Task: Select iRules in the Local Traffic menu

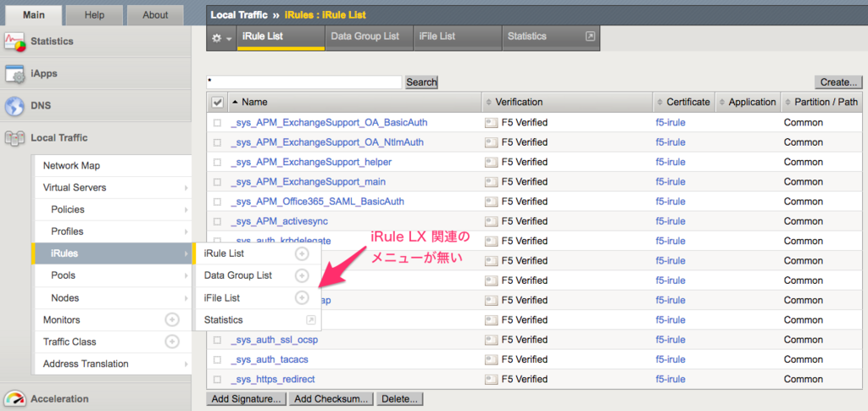Action: tap(112, 253)
